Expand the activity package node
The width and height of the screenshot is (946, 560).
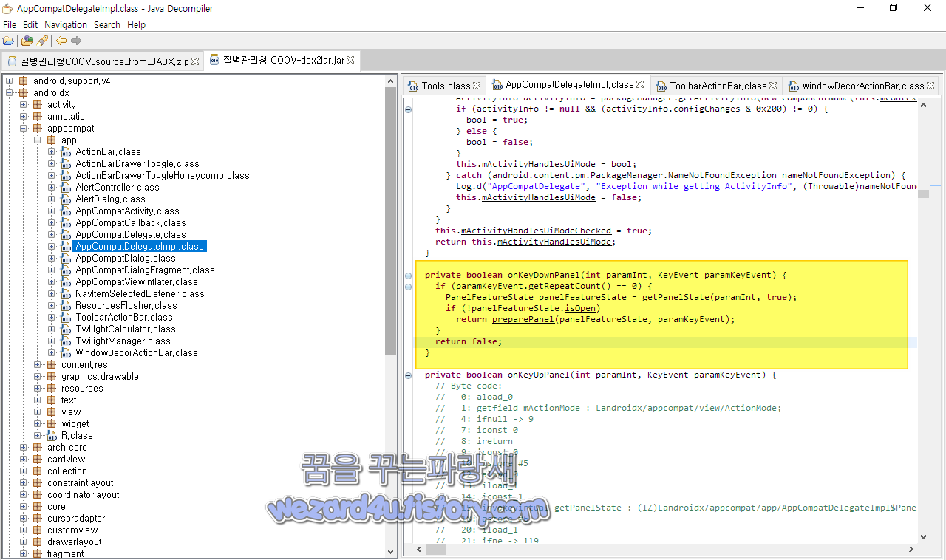[24, 104]
